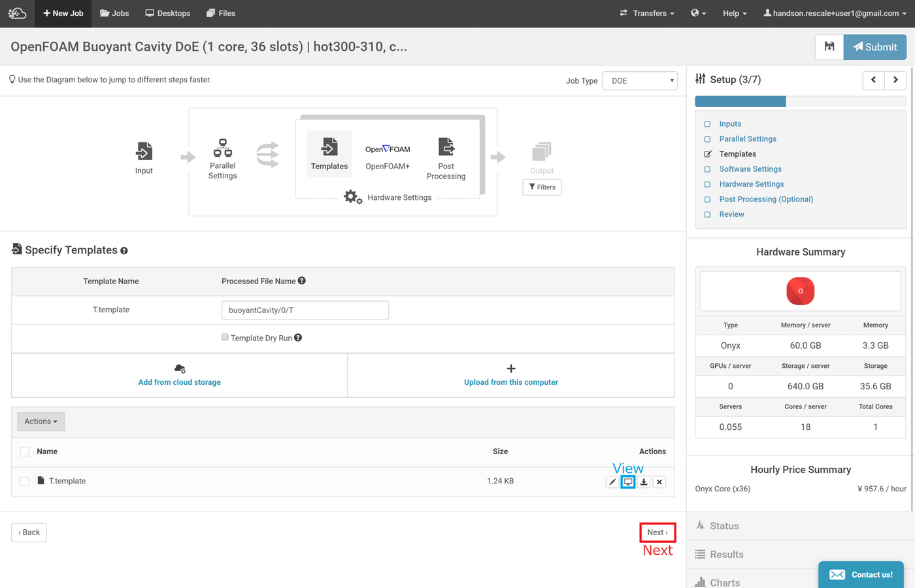Click the red Onyx hardware icon
The height and width of the screenshot is (588, 915).
tap(801, 291)
